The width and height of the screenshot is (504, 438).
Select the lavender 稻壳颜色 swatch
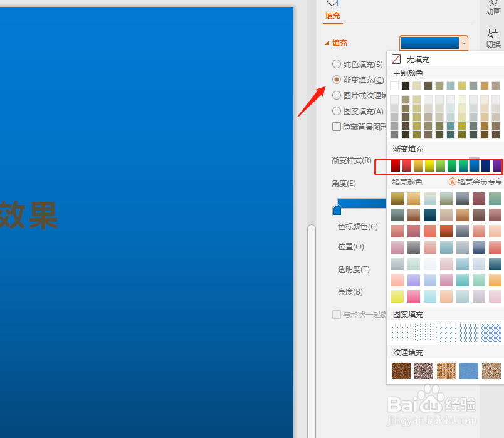click(x=414, y=280)
